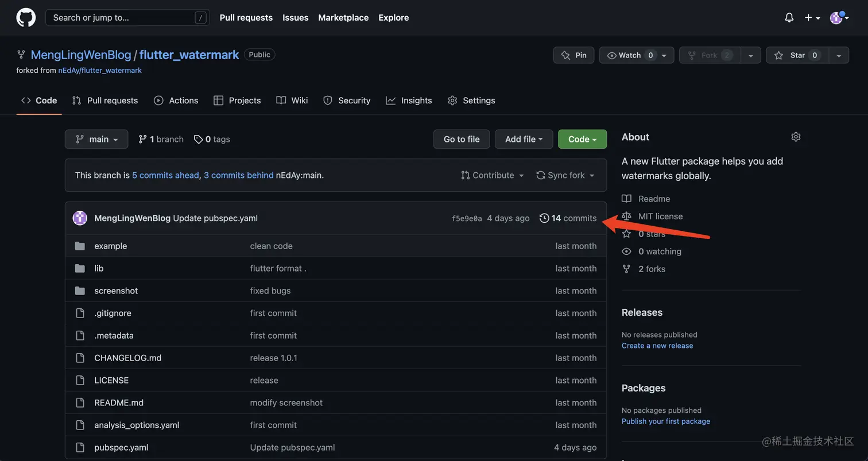View the 14 commits history
Image resolution: width=868 pixels, height=461 pixels.
pos(568,218)
